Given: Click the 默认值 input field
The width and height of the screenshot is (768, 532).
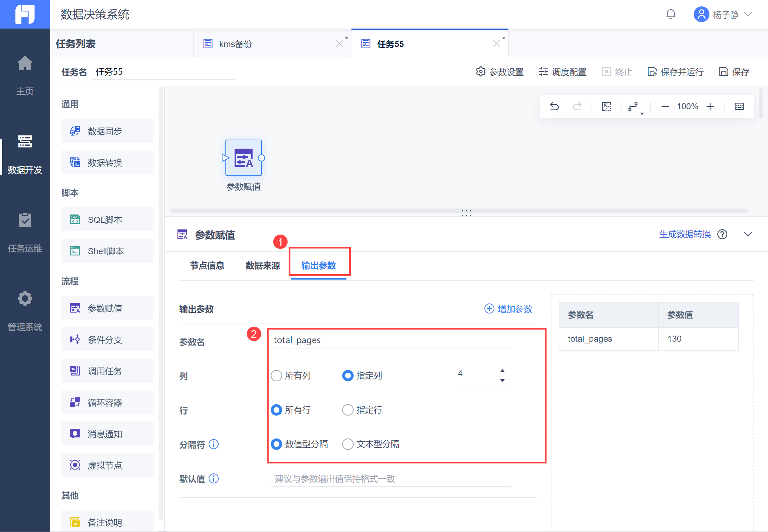Looking at the screenshot, I should coord(390,479).
